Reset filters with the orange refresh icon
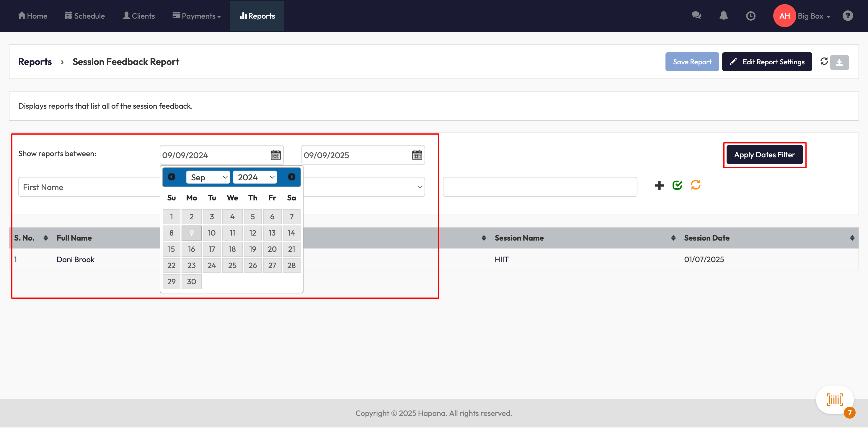 [x=696, y=185]
